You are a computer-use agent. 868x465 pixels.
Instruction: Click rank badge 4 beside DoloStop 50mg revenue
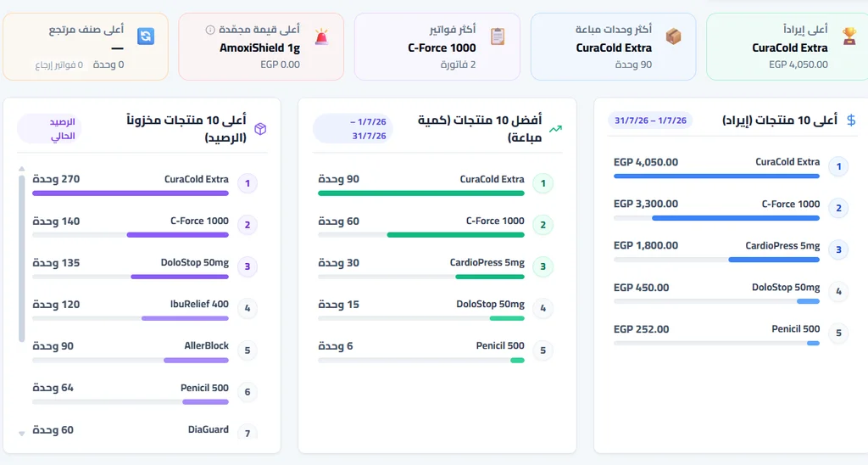[x=838, y=292]
